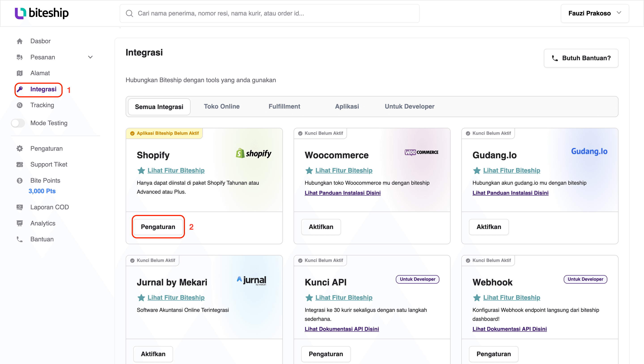Click Aktifkan on Jurnal by Mekari card
Screen dimensions: 644x364
click(x=153, y=354)
